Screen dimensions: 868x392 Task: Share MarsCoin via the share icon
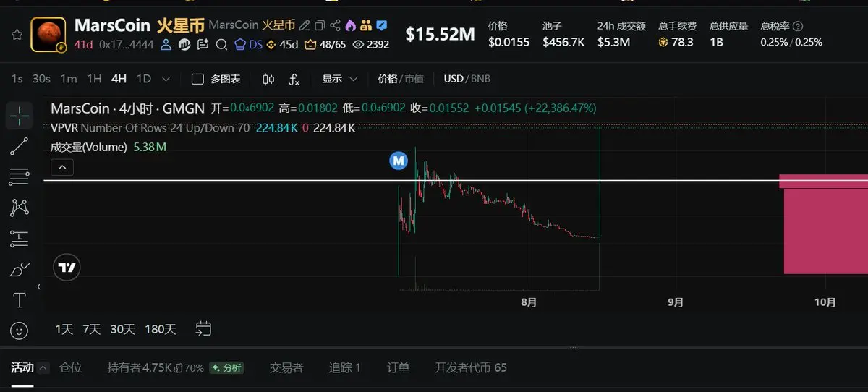click(335, 25)
